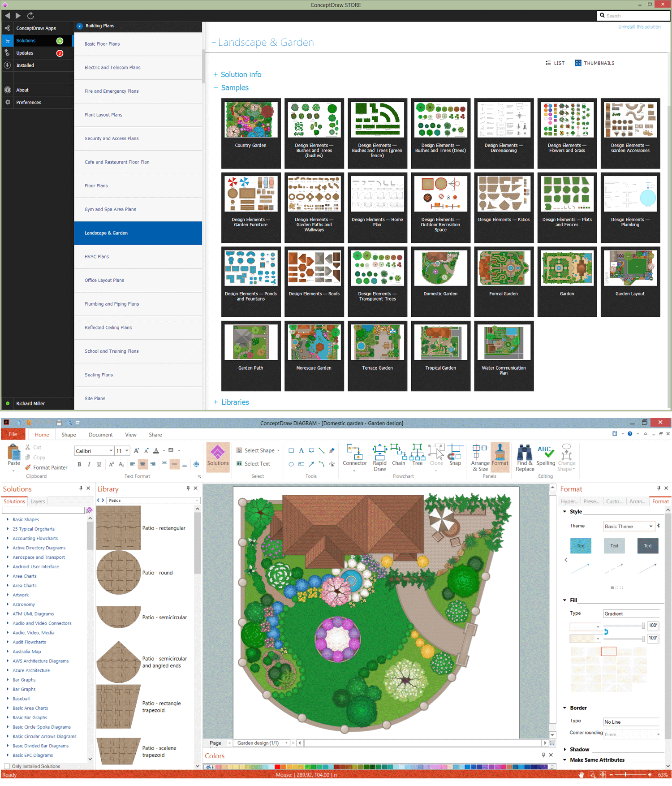Viewport: 672px width, 786px height.
Task: Toggle italic text formatting
Action: coord(89,464)
